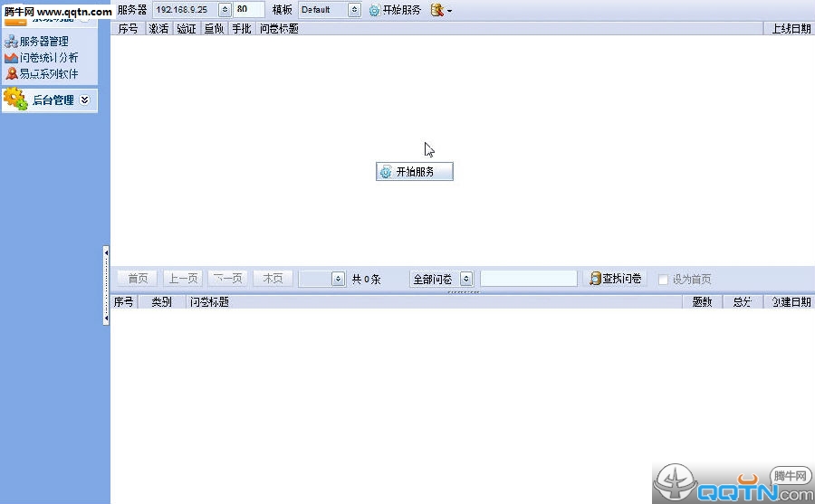The width and height of the screenshot is (815, 504).
Task: Click the 上线日期 column header
Action: point(790,29)
